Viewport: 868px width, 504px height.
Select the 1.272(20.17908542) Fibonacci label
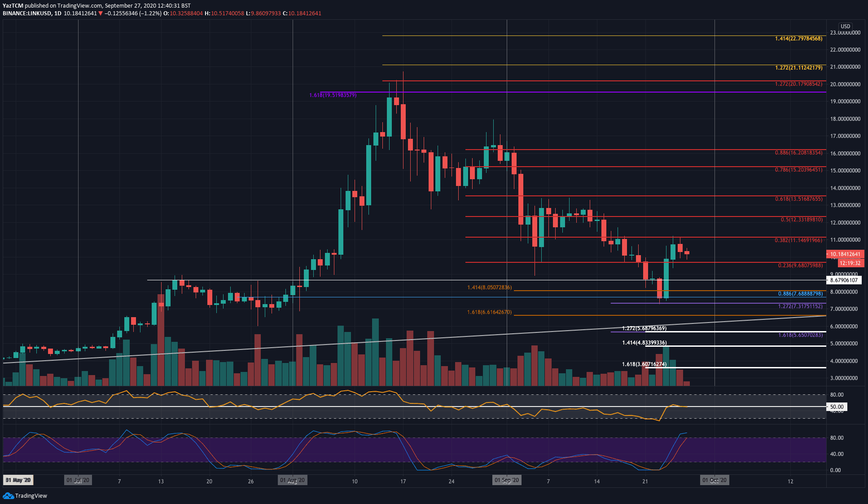(x=798, y=84)
